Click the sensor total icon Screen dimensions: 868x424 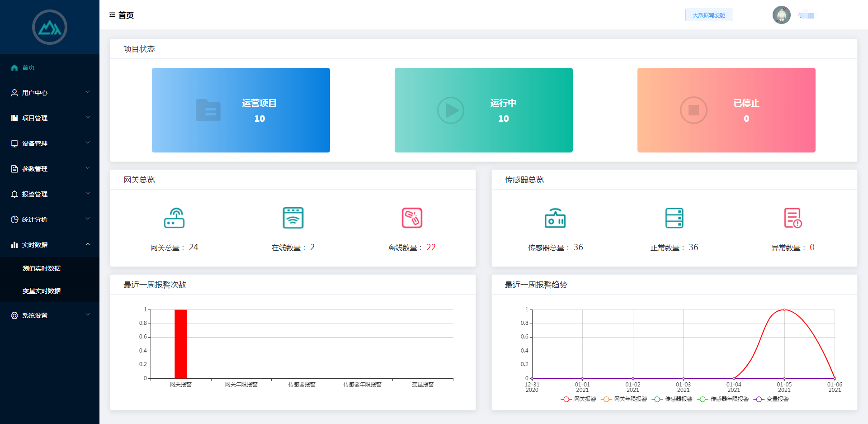[555, 218]
